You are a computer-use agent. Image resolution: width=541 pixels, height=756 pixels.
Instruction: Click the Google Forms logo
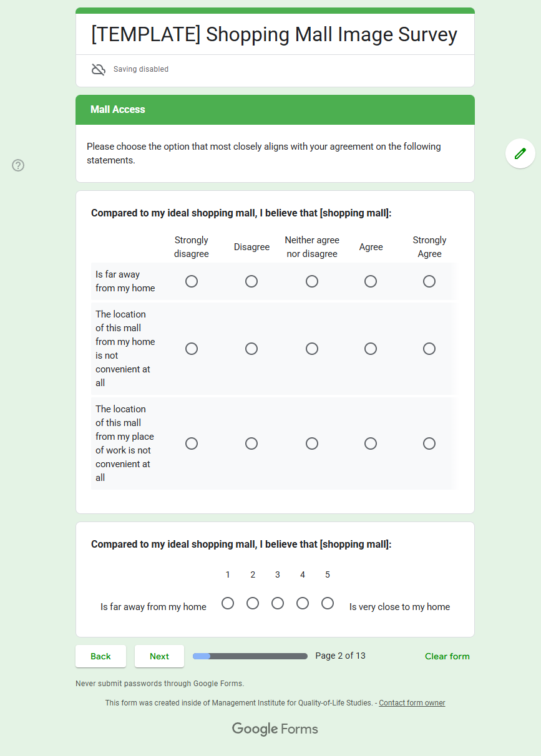[275, 729]
